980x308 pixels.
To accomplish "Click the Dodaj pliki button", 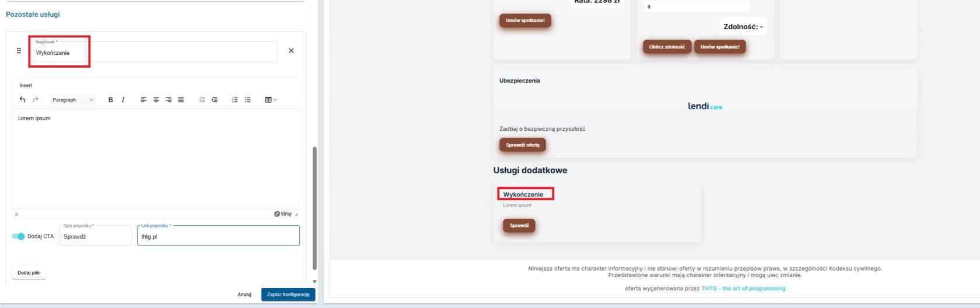I will [x=29, y=272].
